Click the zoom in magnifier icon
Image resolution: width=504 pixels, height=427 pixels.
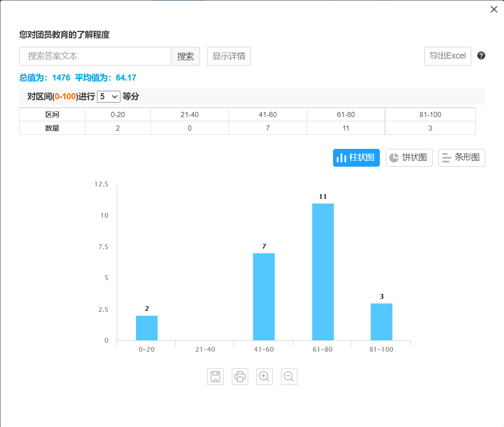(x=264, y=376)
